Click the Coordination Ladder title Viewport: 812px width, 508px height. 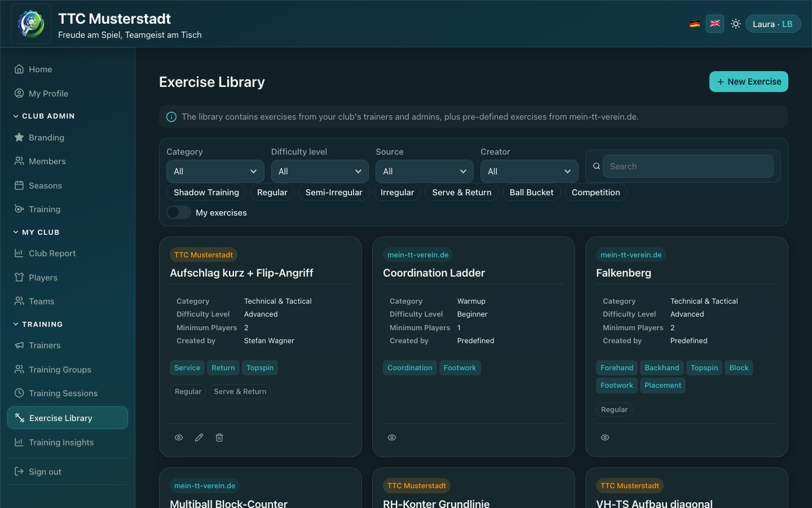[x=434, y=273]
